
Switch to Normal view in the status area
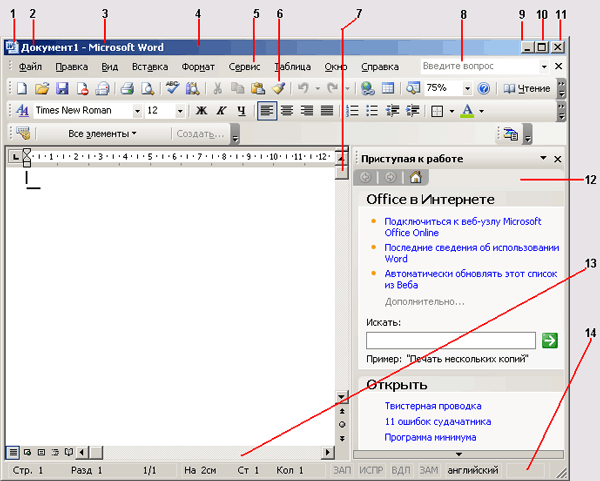coord(13,453)
